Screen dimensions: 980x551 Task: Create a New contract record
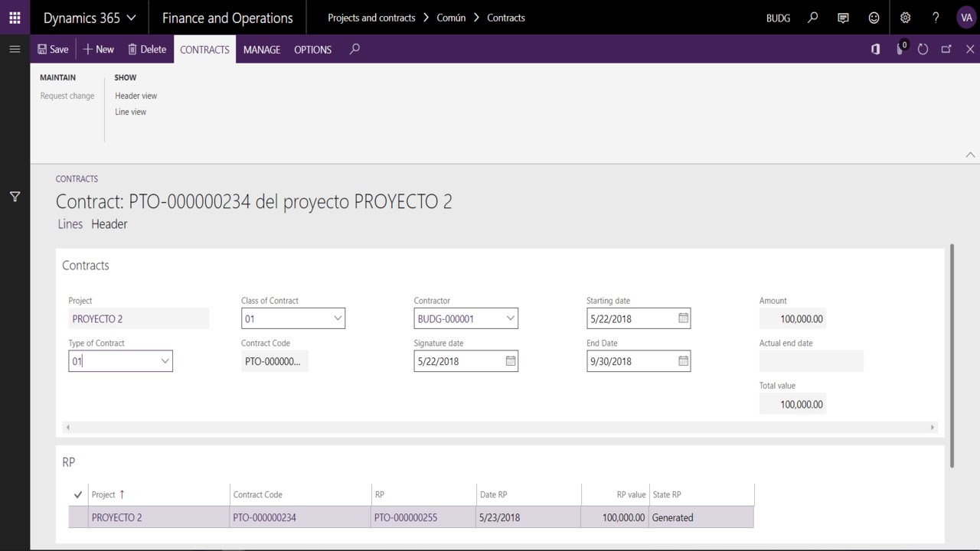tap(98, 49)
